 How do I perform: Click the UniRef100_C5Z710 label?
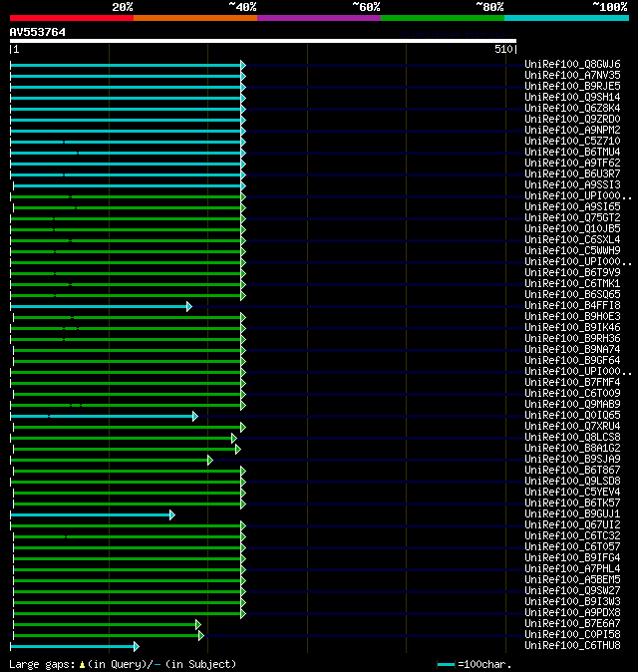pos(572,141)
